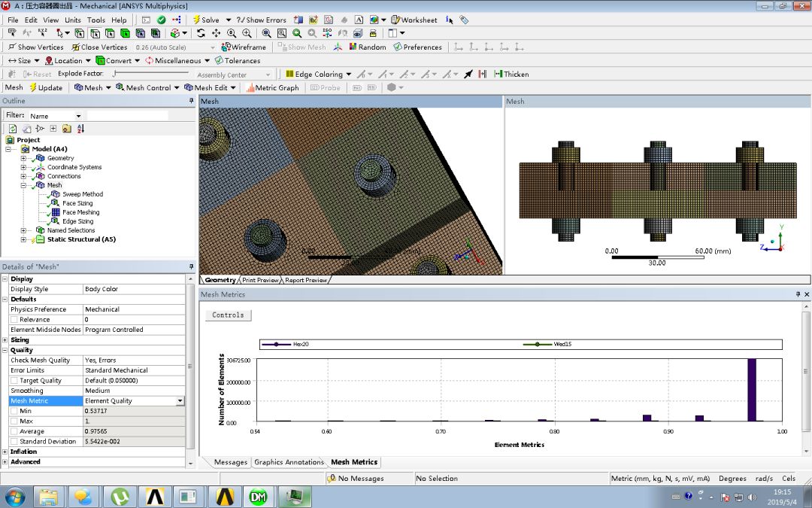
Task: Open the Worksheet view icon
Action: (x=395, y=20)
